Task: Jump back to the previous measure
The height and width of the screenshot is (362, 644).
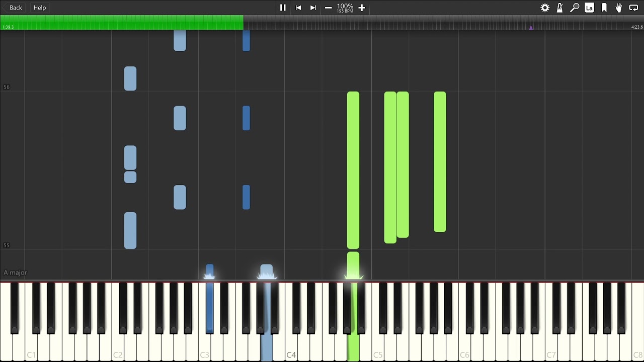Action: (298, 8)
